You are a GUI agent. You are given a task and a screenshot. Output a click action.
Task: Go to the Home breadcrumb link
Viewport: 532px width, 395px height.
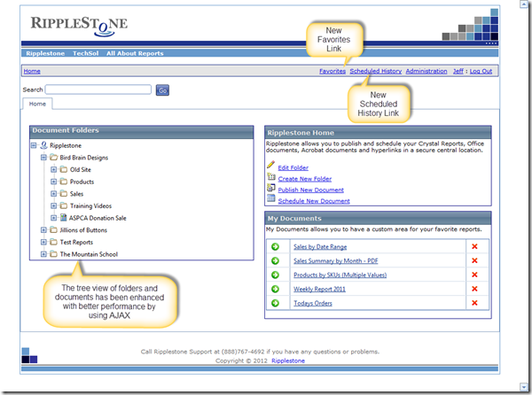pyautogui.click(x=32, y=71)
